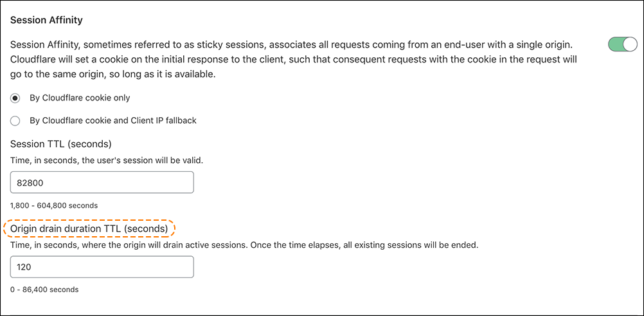The width and height of the screenshot is (644, 316).
Task: Click the sticky sessions description paragraph
Action: point(291,45)
